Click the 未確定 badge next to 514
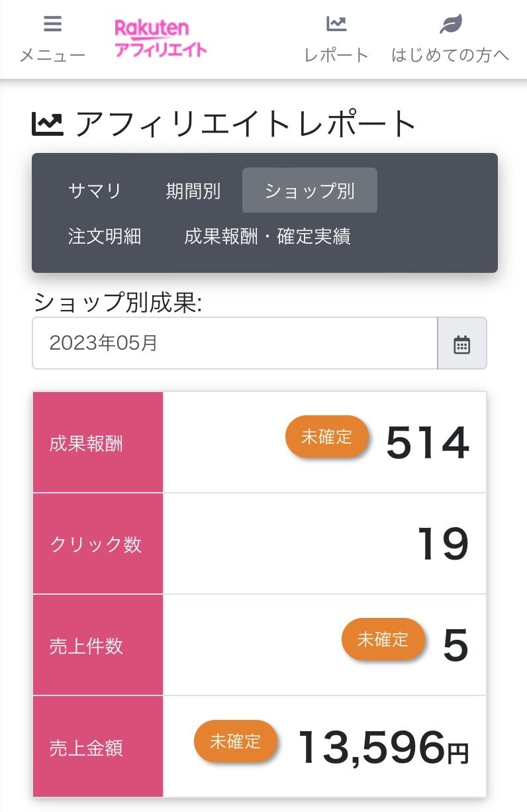This screenshot has height=812, width=527. pyautogui.click(x=326, y=436)
